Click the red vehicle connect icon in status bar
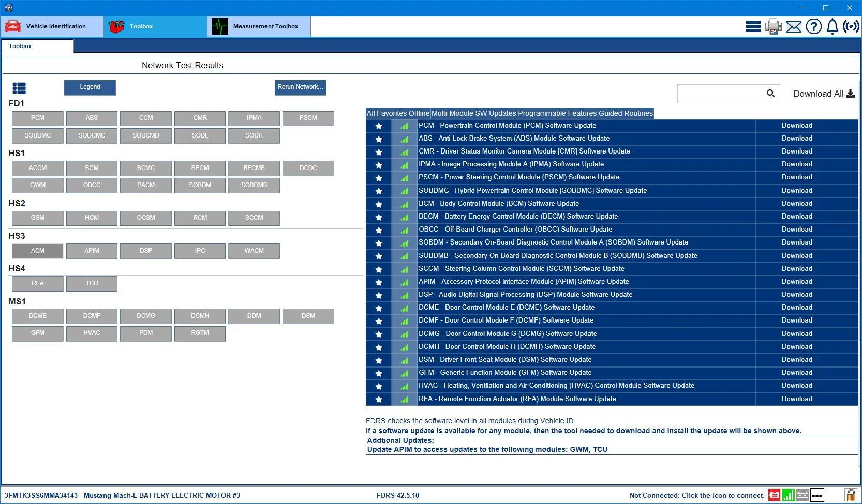This screenshot has height=504, width=862. tap(775, 495)
